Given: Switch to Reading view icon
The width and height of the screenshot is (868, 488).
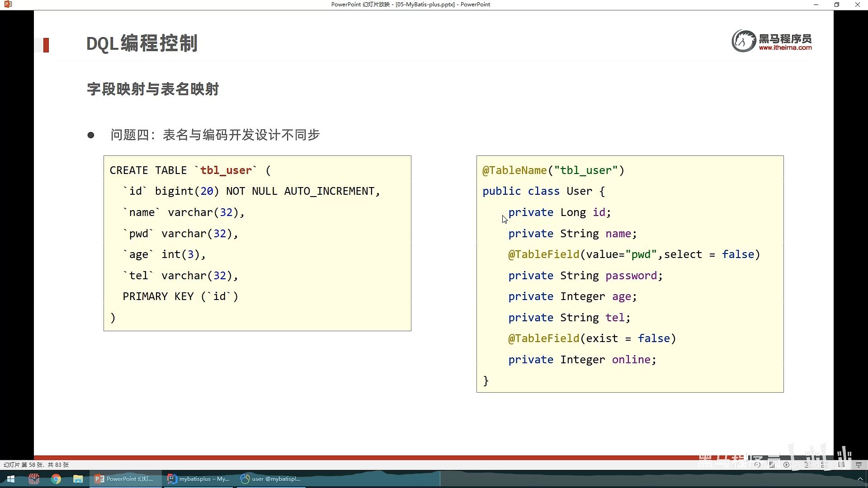Looking at the screenshot, I should (841, 465).
